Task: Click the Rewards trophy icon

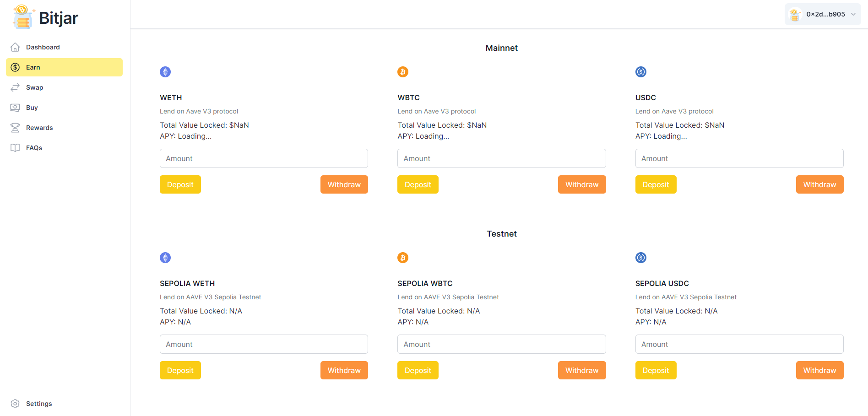Action: 15,128
